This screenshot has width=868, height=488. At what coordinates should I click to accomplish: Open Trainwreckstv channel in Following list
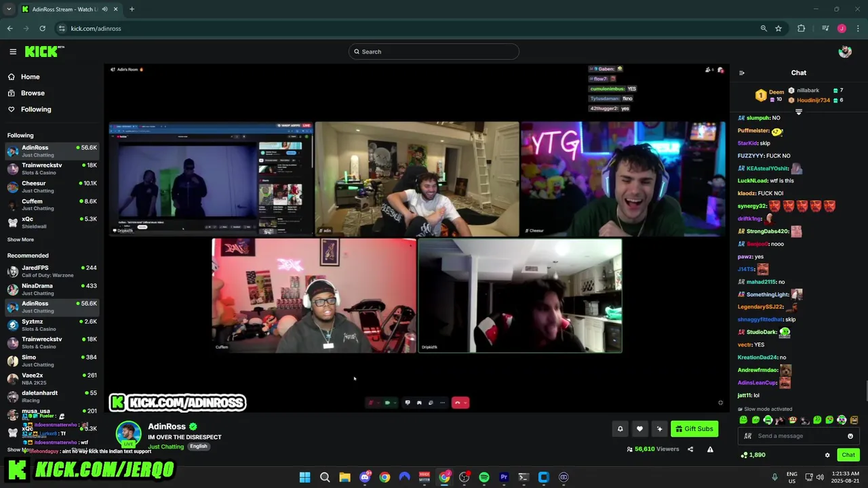(x=52, y=169)
